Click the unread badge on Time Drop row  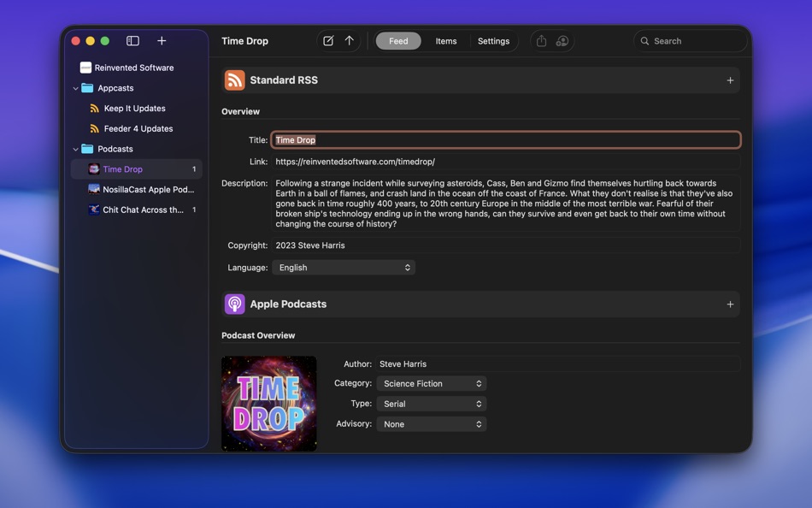pos(194,169)
